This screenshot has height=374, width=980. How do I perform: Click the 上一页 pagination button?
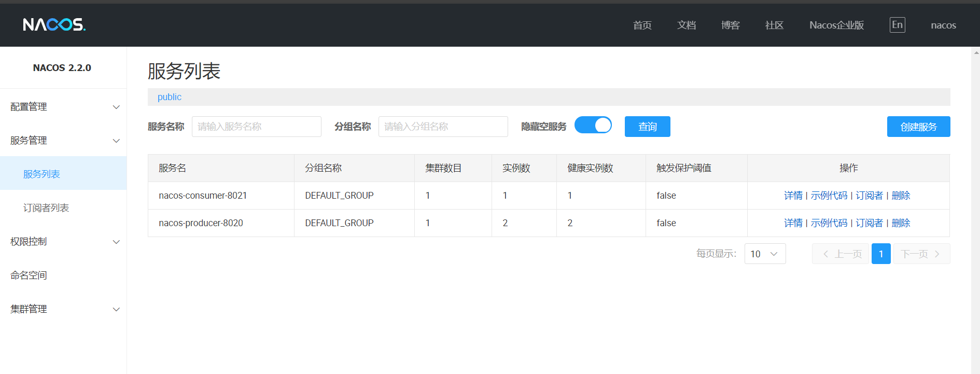coord(841,254)
